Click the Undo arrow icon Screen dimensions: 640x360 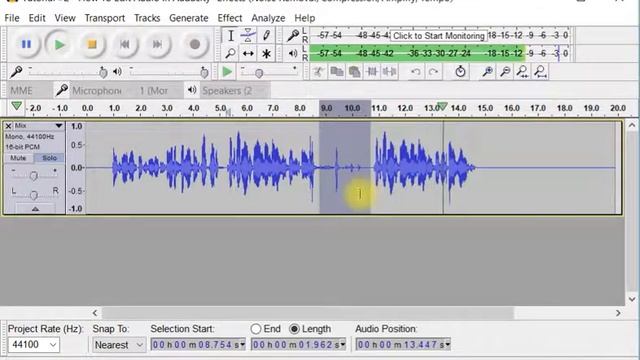(416, 72)
